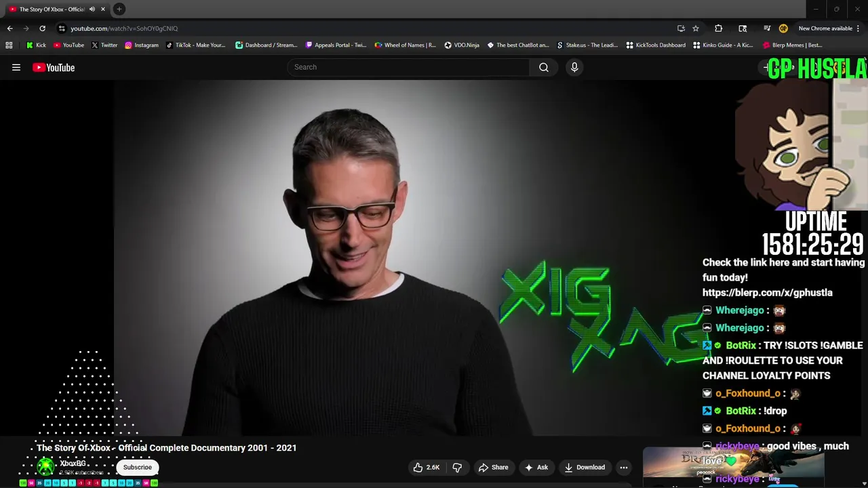Click the blerp.com/x/gphustla link text
The width and height of the screenshot is (868, 488).
[768, 293]
